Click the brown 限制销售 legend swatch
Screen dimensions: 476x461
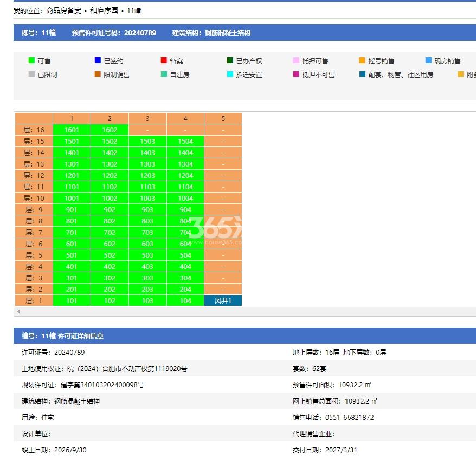click(x=98, y=74)
